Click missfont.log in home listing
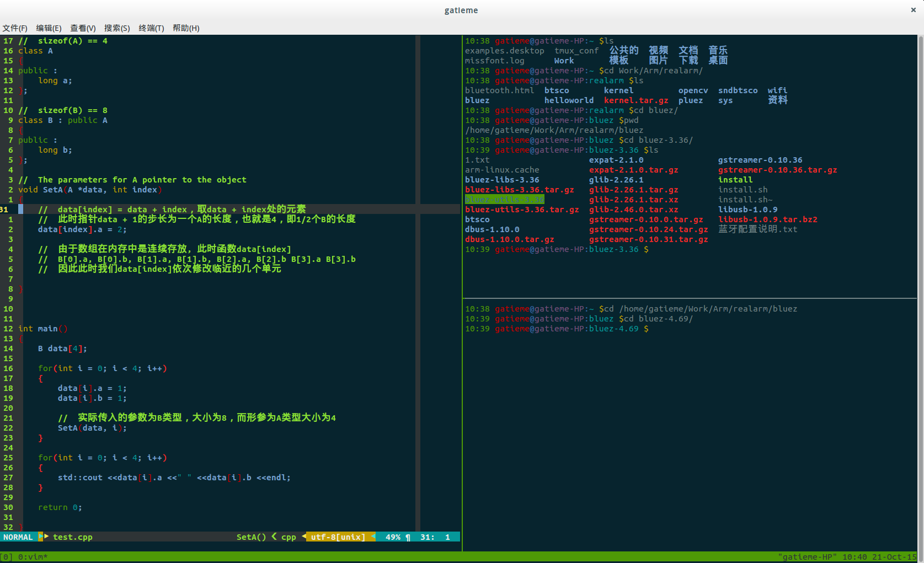Screen dimensions: 924x563 495,61
